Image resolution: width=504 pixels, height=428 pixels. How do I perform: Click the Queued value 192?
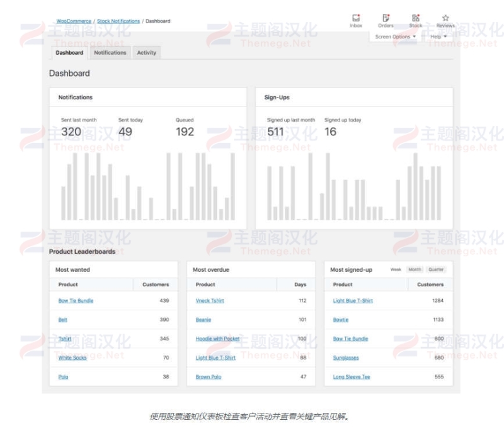(185, 132)
